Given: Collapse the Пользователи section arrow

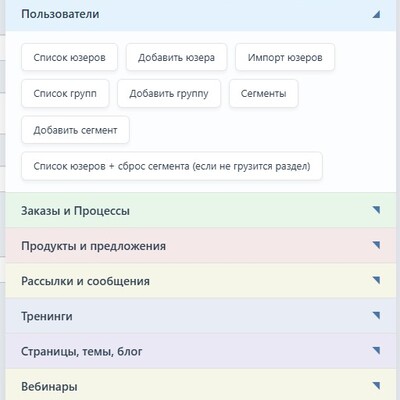Looking at the screenshot, I should [x=376, y=14].
